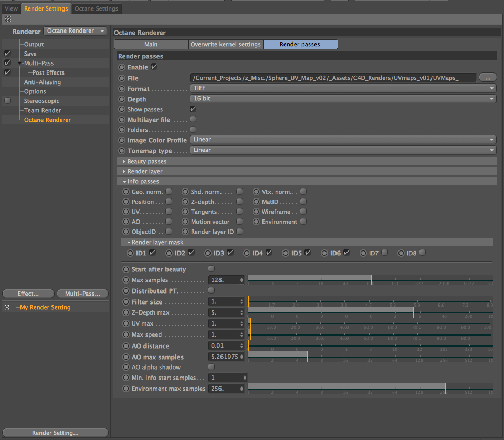The width and height of the screenshot is (504, 440).
Task: Enable Multilayer file checkbox
Action: coord(193,119)
